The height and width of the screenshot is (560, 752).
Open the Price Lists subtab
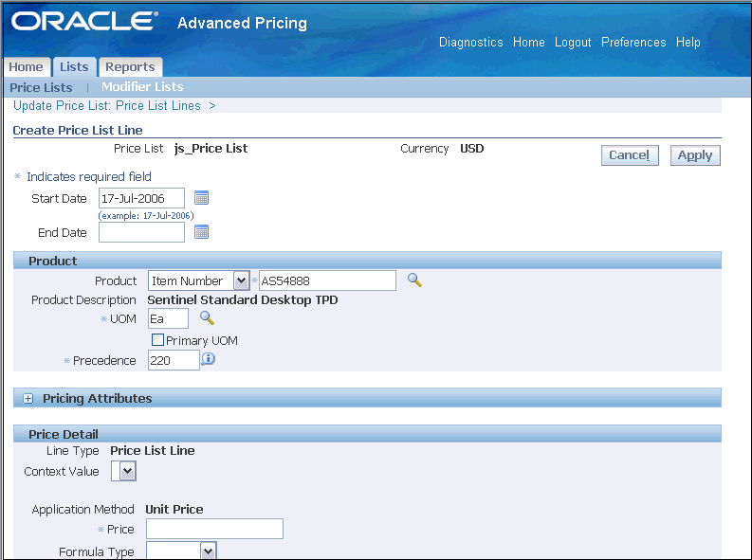pyautogui.click(x=41, y=88)
